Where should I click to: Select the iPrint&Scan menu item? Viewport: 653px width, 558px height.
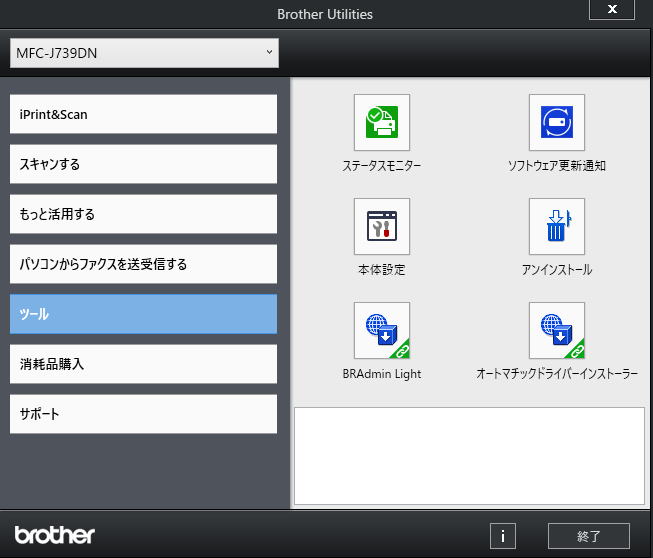[x=143, y=114]
